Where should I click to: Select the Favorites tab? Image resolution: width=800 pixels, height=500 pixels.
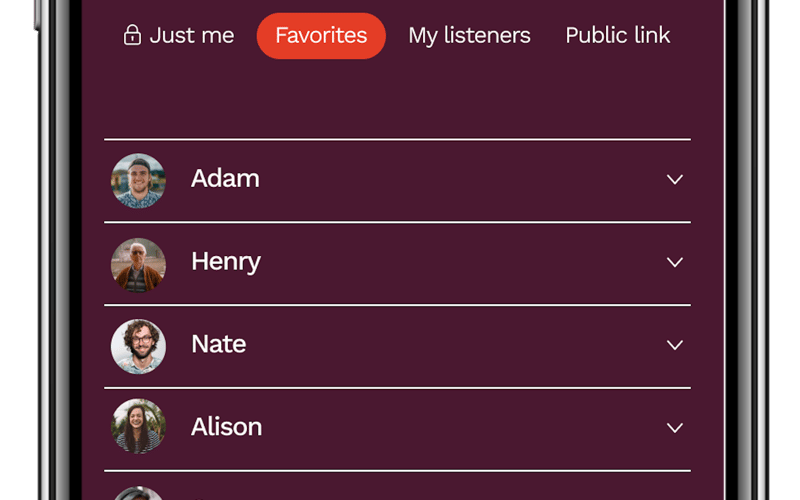[321, 36]
